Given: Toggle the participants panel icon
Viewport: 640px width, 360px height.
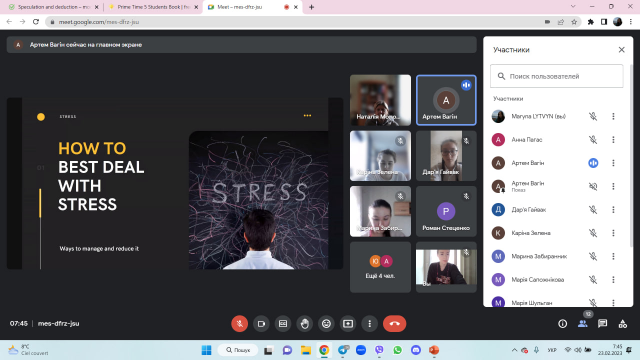Looking at the screenshot, I should pos(582,324).
